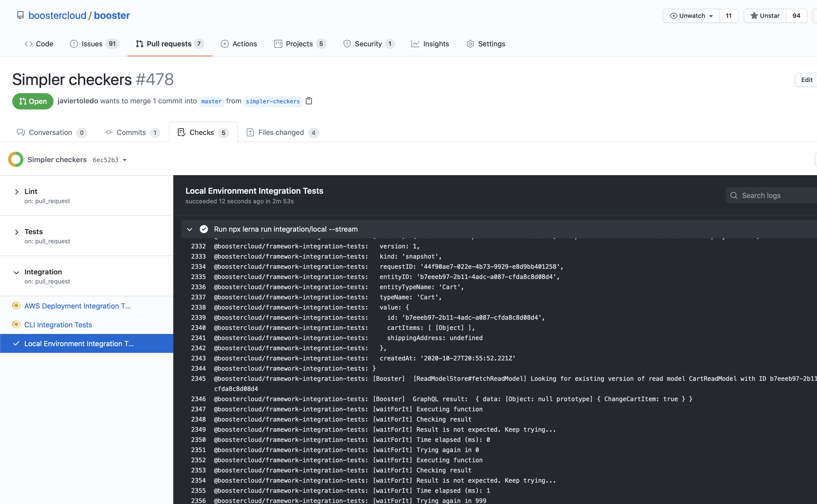Viewport: 817px width, 504px height.
Task: Toggle Unwatch for the repository
Action: [691, 16]
